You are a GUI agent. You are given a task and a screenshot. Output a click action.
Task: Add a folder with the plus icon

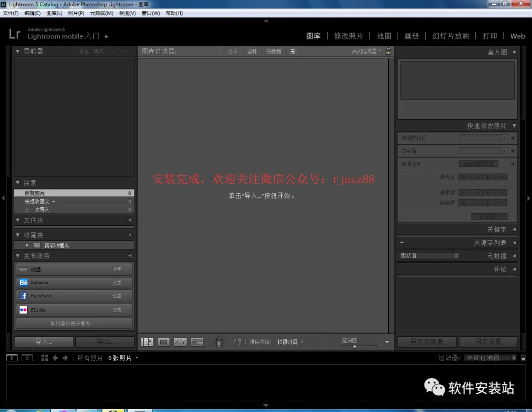[x=130, y=220]
